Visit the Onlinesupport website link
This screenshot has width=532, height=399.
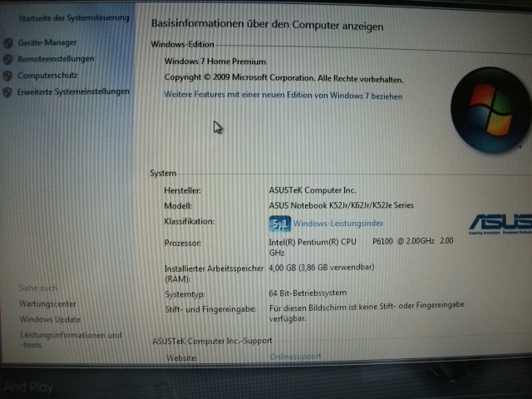point(295,357)
